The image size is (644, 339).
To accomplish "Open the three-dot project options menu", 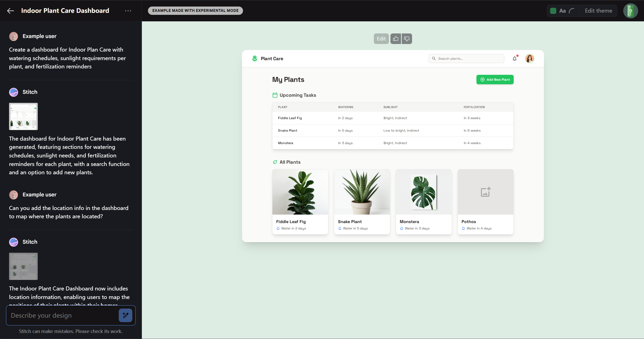I will [128, 11].
